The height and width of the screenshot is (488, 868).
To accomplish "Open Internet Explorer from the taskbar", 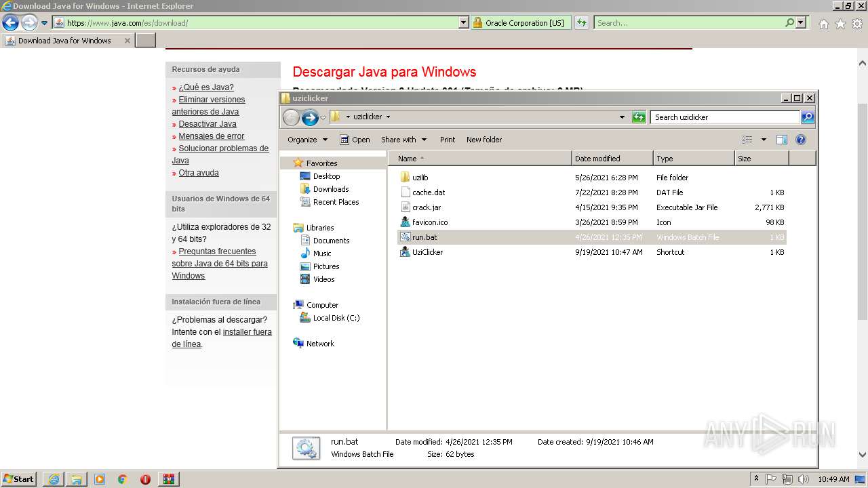I will [x=54, y=479].
